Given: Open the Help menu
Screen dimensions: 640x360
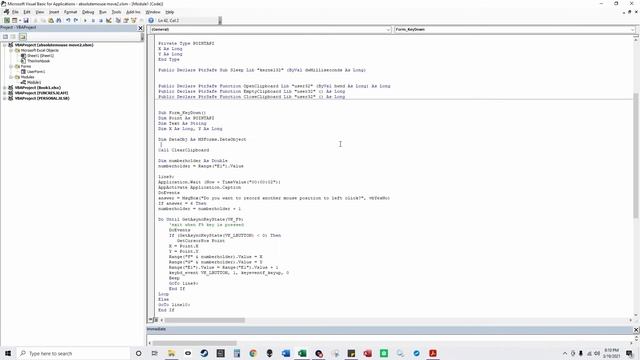Looking at the screenshot, I should 170,12.
